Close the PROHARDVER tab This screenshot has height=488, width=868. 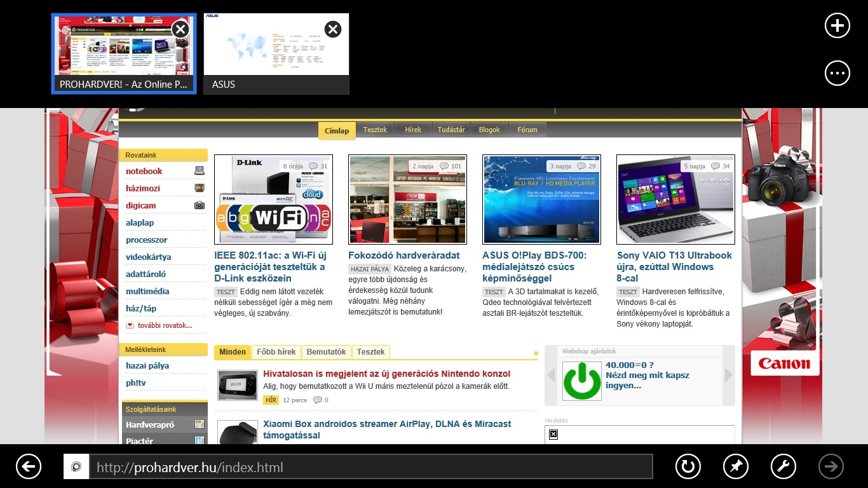180,29
